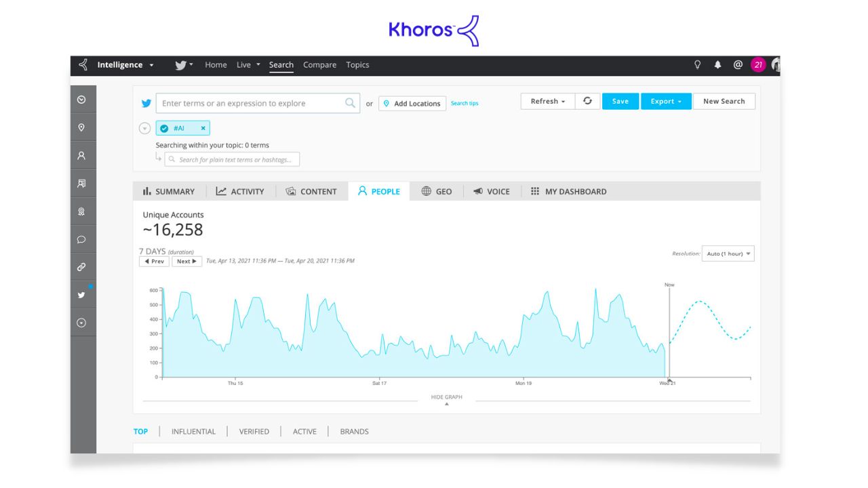Switch to the SUMMARY tab
Image resolution: width=868 pixels, height=488 pixels.
(x=169, y=191)
